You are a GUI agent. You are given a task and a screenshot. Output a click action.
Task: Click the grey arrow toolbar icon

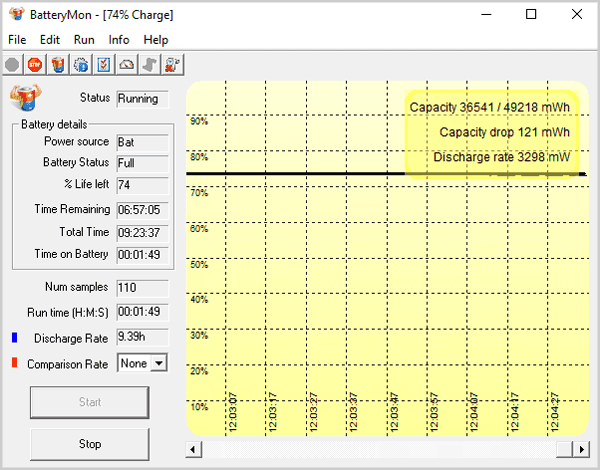(150, 65)
